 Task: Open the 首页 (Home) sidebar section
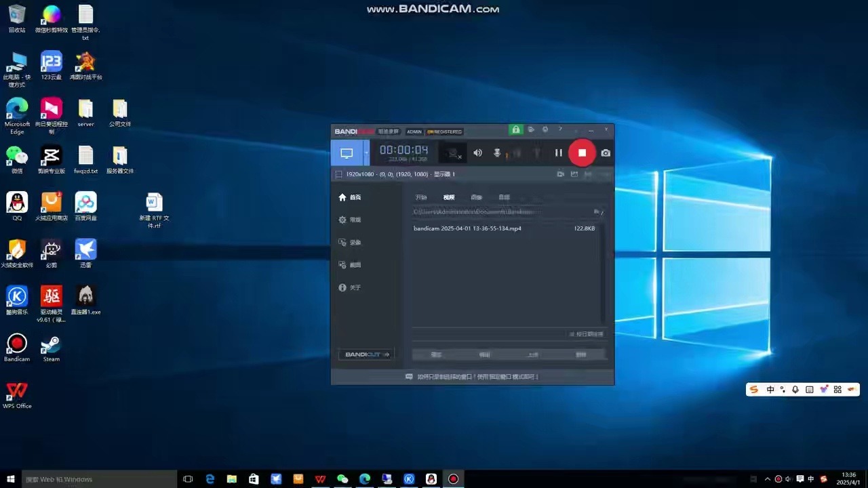350,197
